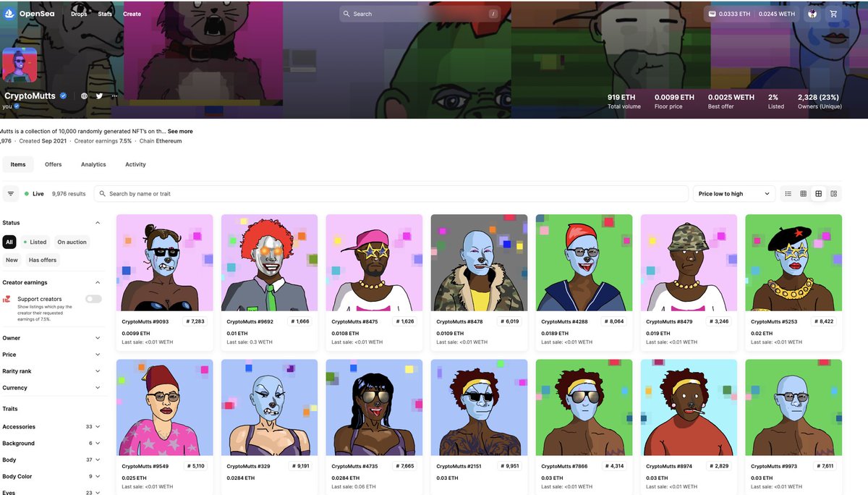Switch to list view

click(788, 194)
